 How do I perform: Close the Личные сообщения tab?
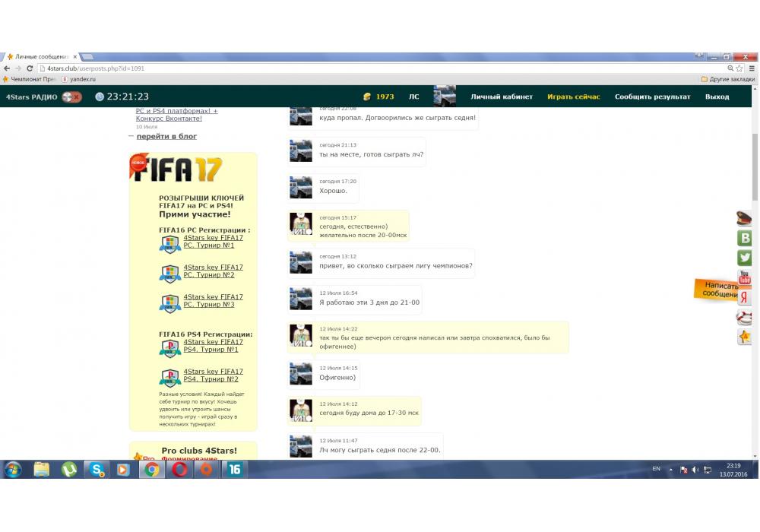coord(74,57)
